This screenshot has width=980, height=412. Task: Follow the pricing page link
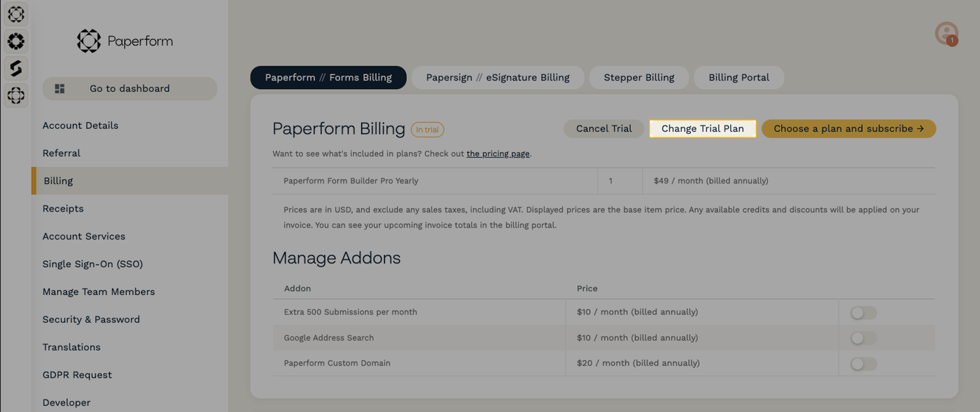(498, 153)
